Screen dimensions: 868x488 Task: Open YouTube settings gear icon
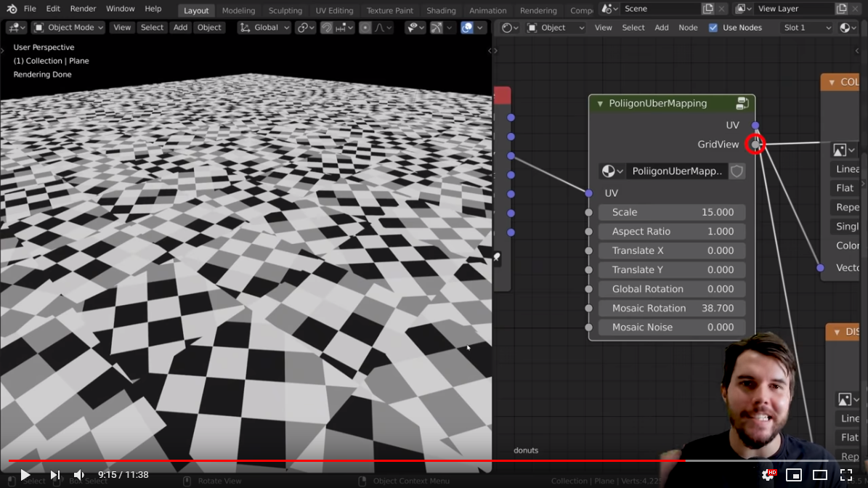tap(768, 475)
